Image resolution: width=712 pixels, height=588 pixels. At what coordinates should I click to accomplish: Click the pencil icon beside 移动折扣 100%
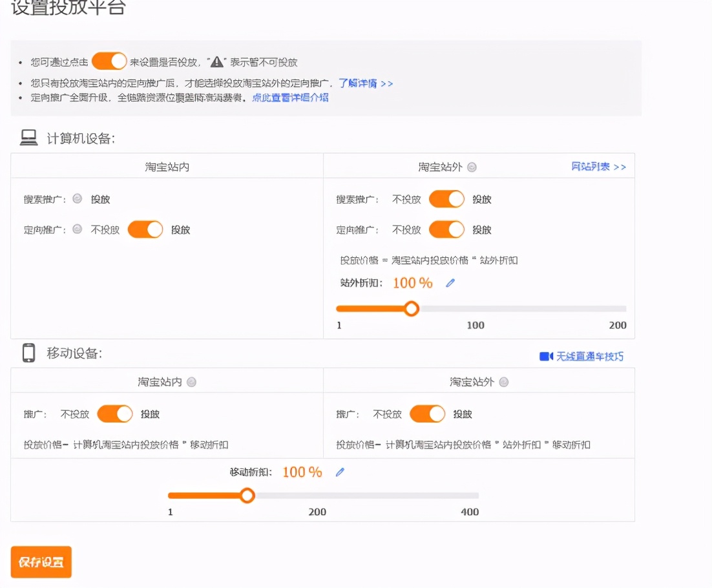[x=340, y=472]
